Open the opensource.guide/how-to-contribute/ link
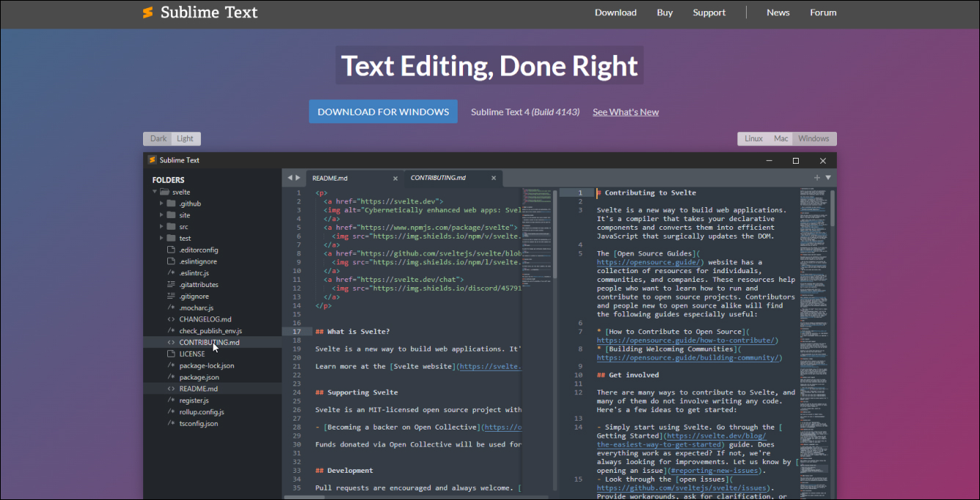 click(x=687, y=341)
